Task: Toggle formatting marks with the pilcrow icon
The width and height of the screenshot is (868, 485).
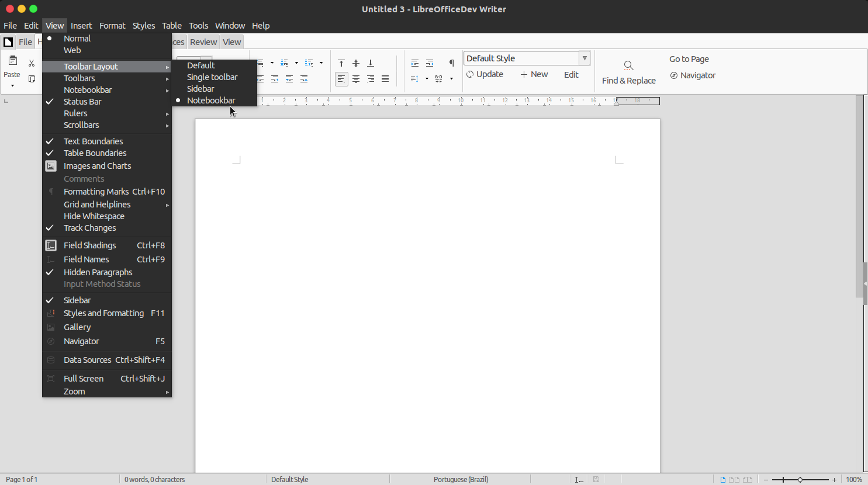Action: pos(450,63)
